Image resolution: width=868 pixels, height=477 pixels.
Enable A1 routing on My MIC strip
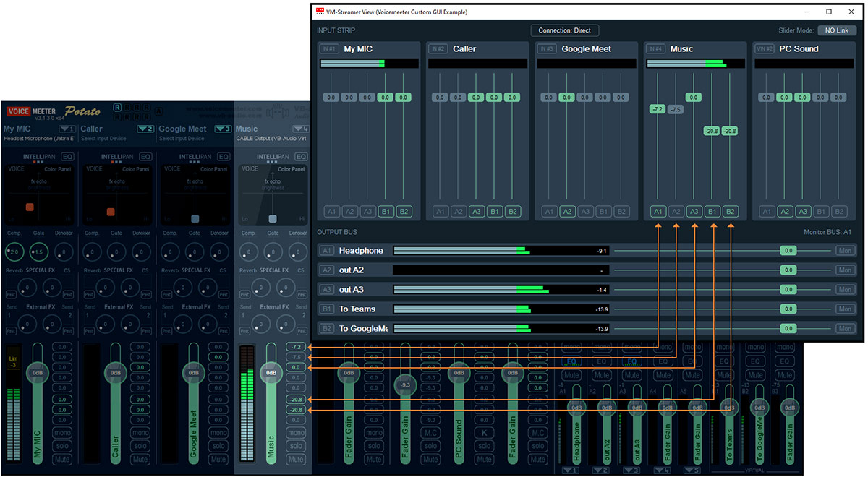click(331, 212)
